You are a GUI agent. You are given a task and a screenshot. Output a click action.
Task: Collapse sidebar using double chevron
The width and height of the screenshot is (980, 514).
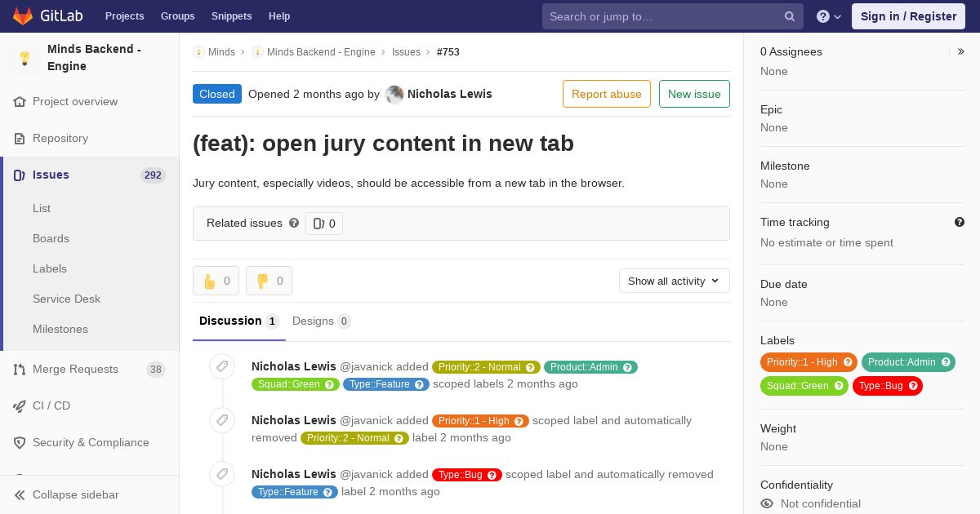point(20,494)
